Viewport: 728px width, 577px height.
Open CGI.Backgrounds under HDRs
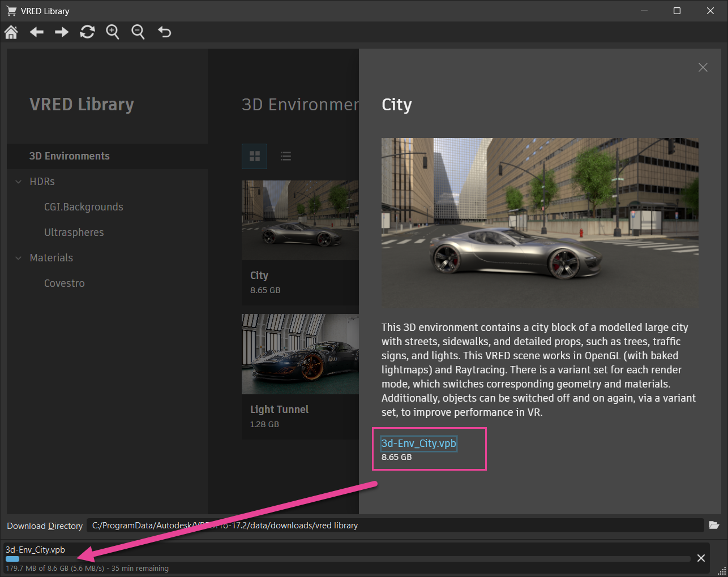(84, 207)
